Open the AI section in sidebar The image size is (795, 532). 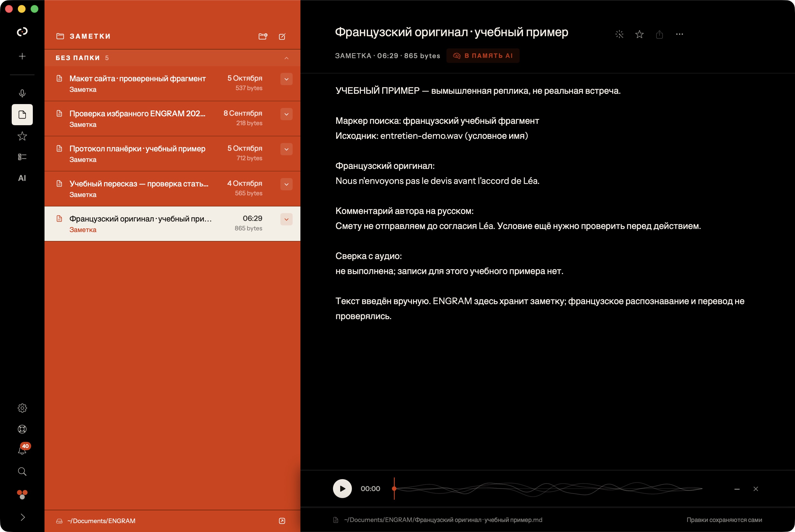coord(22,178)
